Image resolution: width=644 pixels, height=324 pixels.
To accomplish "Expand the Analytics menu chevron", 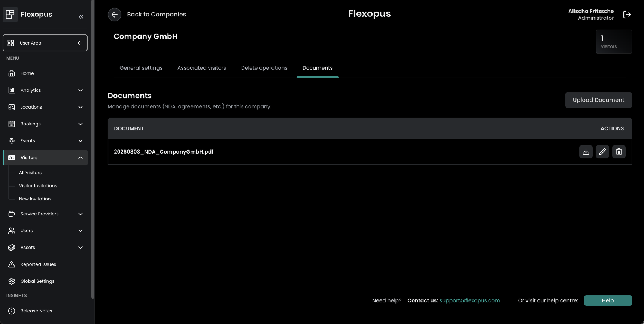I will click(x=80, y=90).
